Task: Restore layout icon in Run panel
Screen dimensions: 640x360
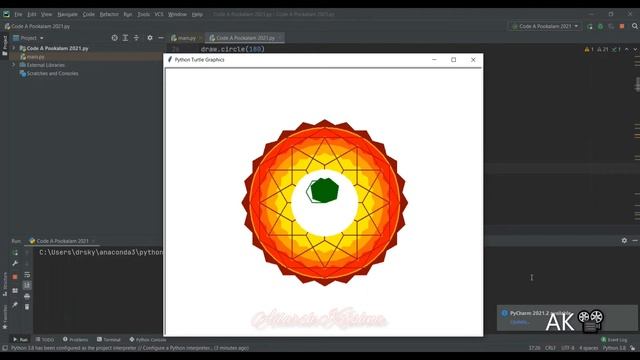Action: [x=15, y=291]
